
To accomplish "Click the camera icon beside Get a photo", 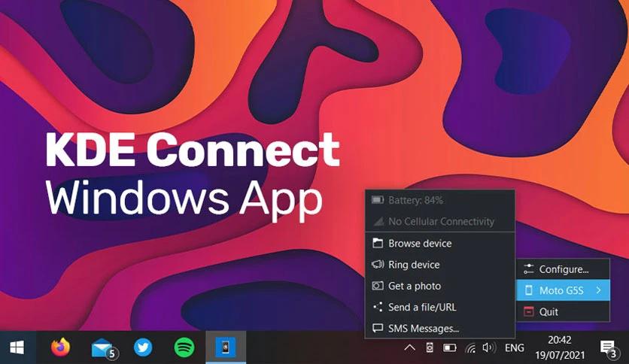I will (x=378, y=286).
